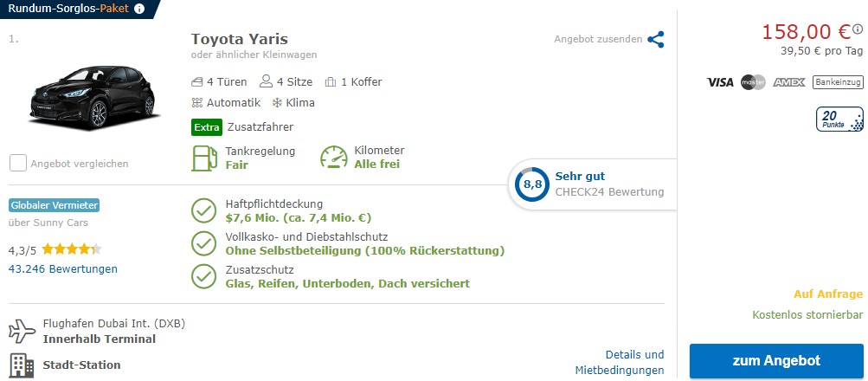Click the Stadt-Station building icon

[21, 365]
